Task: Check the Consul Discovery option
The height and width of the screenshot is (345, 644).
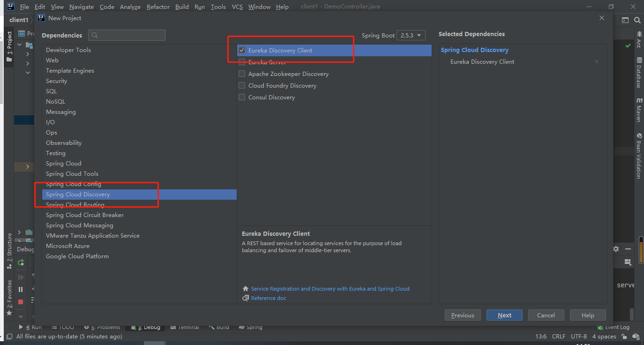Action: pyautogui.click(x=242, y=97)
